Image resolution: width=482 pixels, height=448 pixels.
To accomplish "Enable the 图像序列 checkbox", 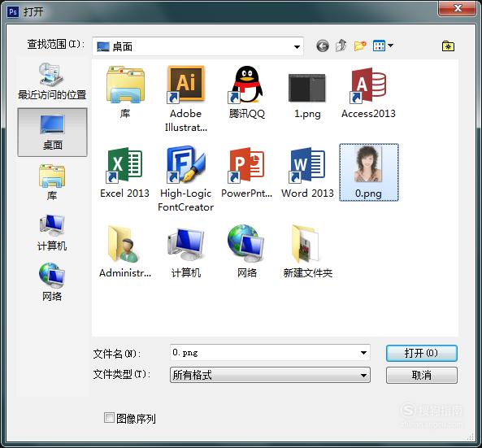I will (x=109, y=418).
